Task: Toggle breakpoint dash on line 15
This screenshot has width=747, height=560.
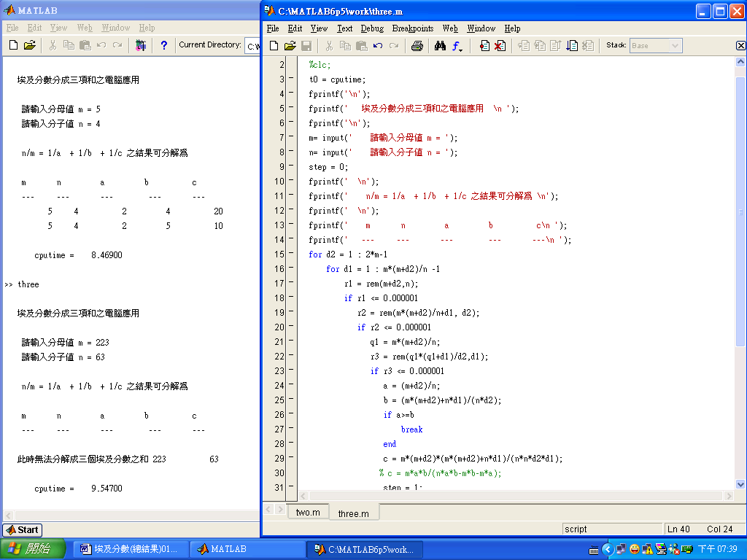Action: (x=291, y=253)
